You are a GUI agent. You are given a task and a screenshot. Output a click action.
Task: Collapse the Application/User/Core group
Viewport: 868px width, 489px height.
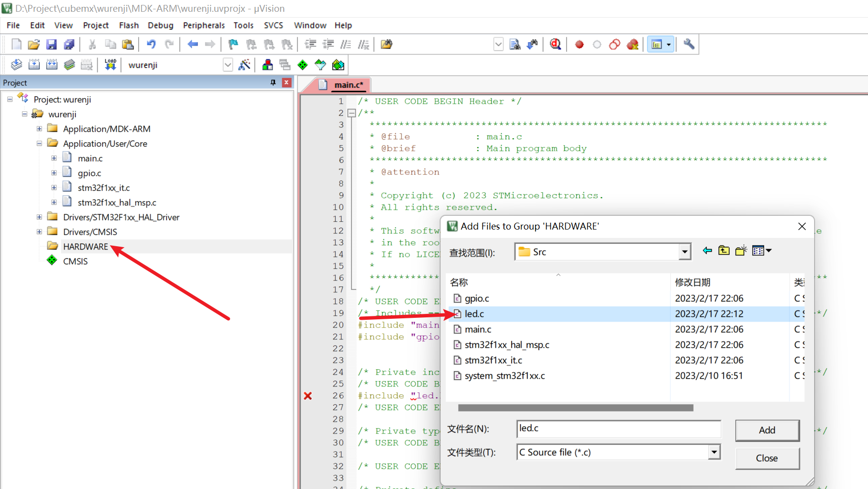[x=39, y=144]
